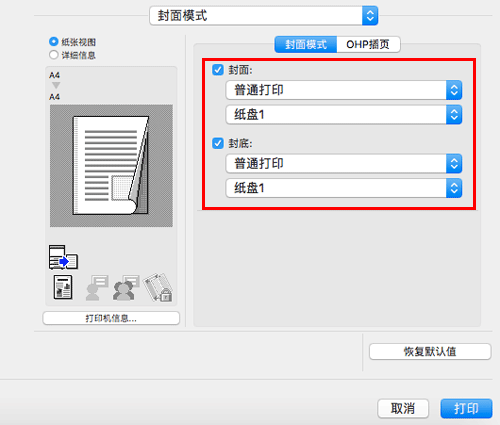500x425 pixels.
Task: Click the upper A4 paper size label
Action: point(54,75)
